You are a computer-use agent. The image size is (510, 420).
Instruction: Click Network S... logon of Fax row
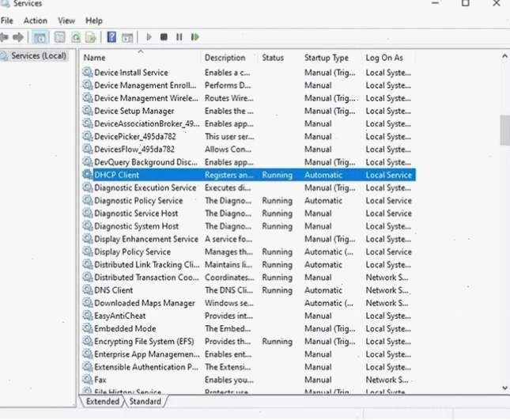point(387,380)
